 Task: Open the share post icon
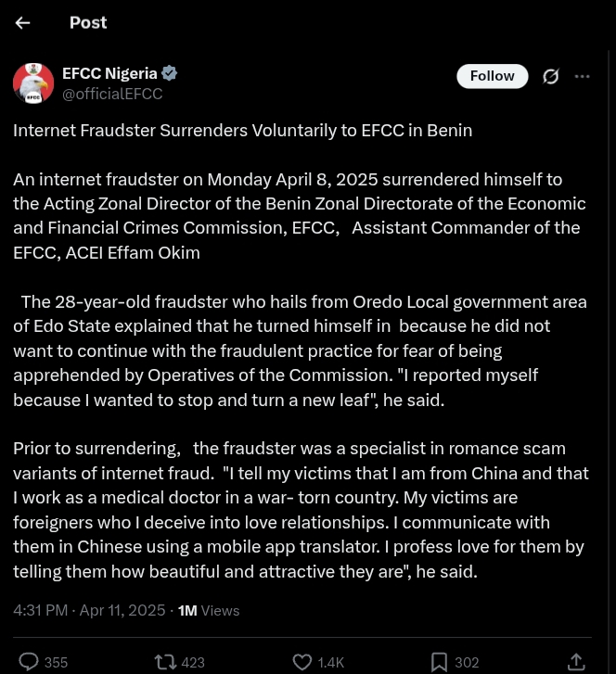pos(576,661)
